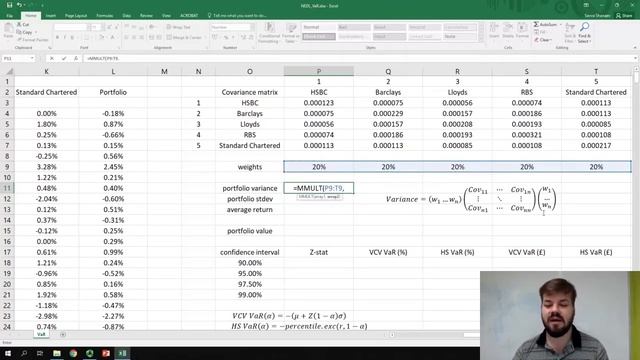Click the Undo arrow icon

[x=20, y=5]
